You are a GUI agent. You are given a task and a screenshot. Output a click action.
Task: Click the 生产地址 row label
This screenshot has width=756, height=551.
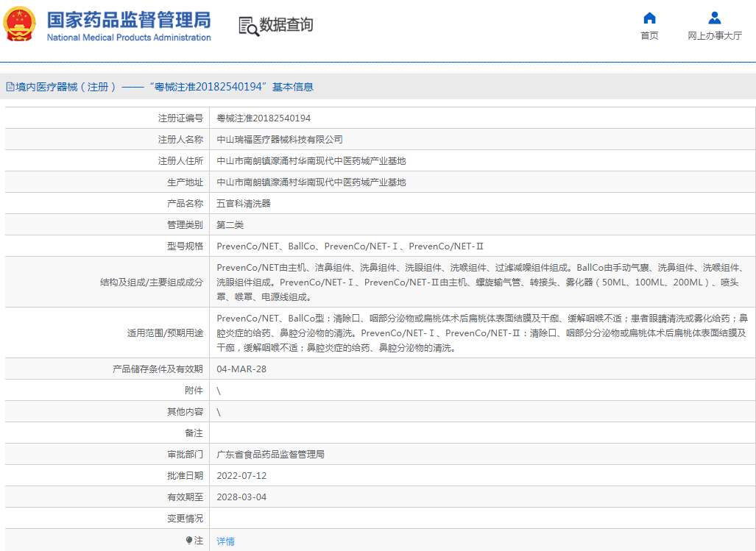point(186,182)
